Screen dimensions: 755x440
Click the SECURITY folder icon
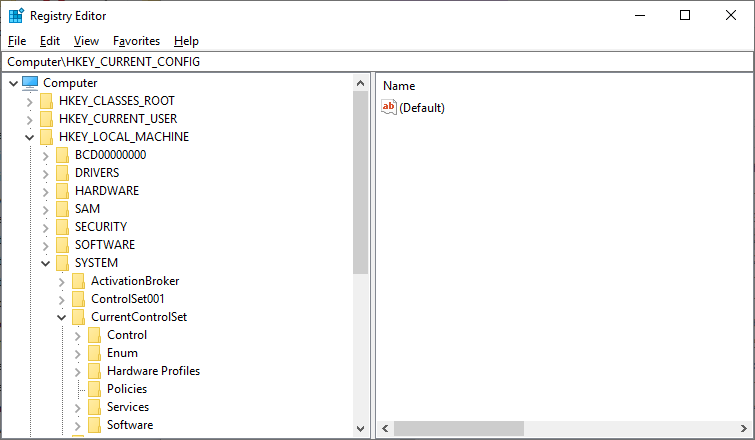tap(62, 227)
